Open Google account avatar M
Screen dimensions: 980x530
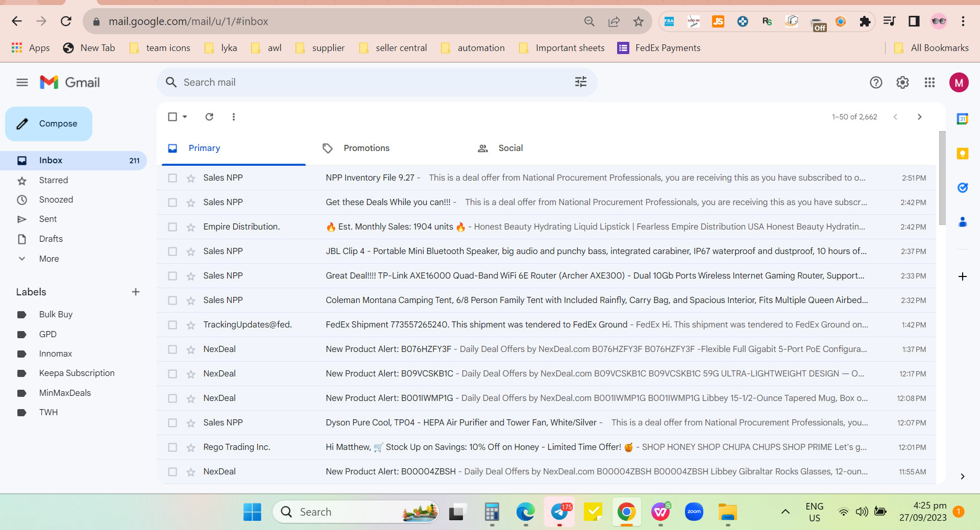click(x=959, y=82)
